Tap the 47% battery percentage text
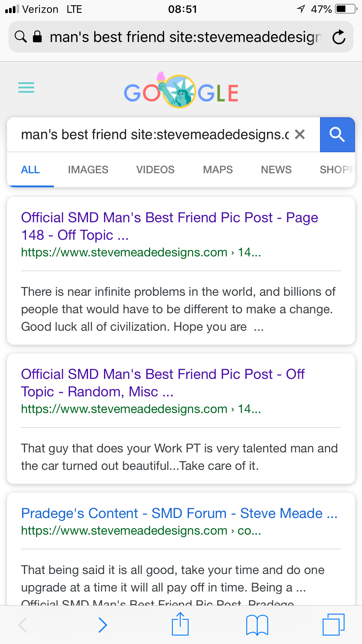Viewport: 362px width, 644px height. pos(321,9)
